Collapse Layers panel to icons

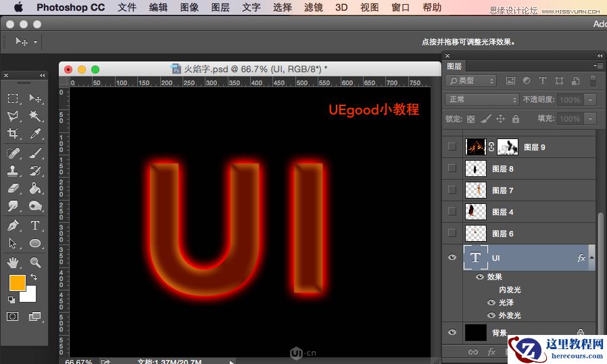coord(600,55)
